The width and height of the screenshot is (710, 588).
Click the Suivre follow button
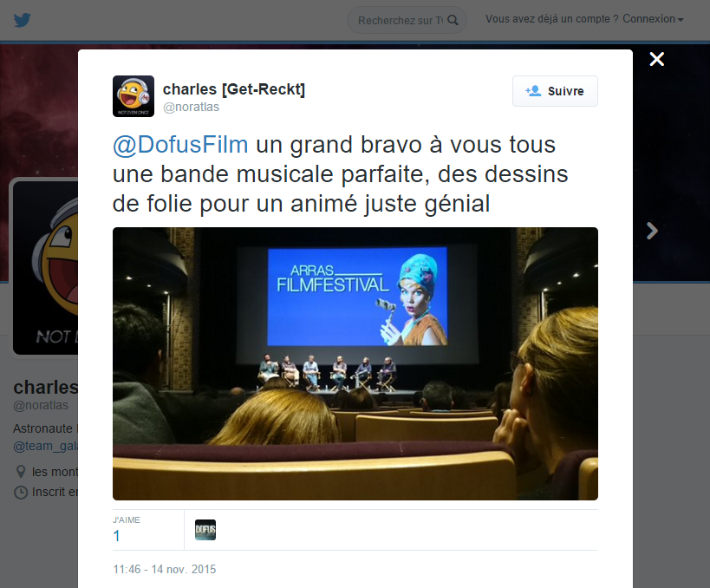[x=555, y=91]
